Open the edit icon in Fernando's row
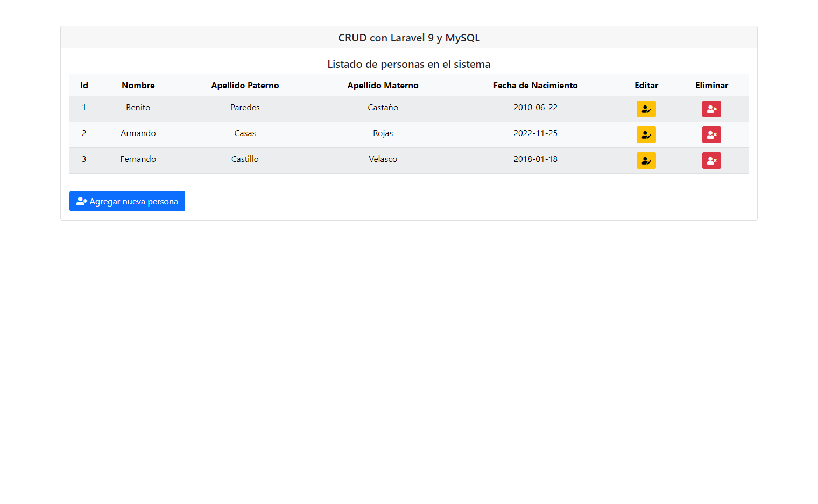The image size is (818, 504). tap(646, 161)
